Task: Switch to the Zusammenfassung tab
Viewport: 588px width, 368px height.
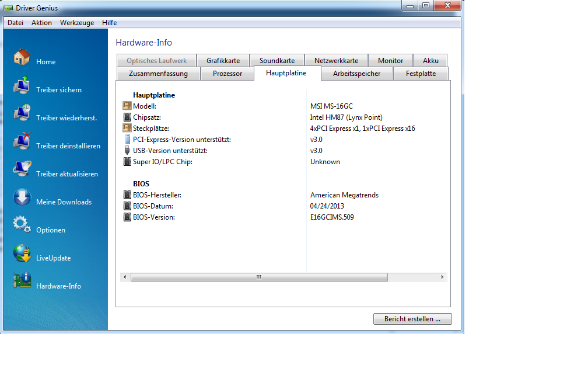Action: [x=158, y=74]
